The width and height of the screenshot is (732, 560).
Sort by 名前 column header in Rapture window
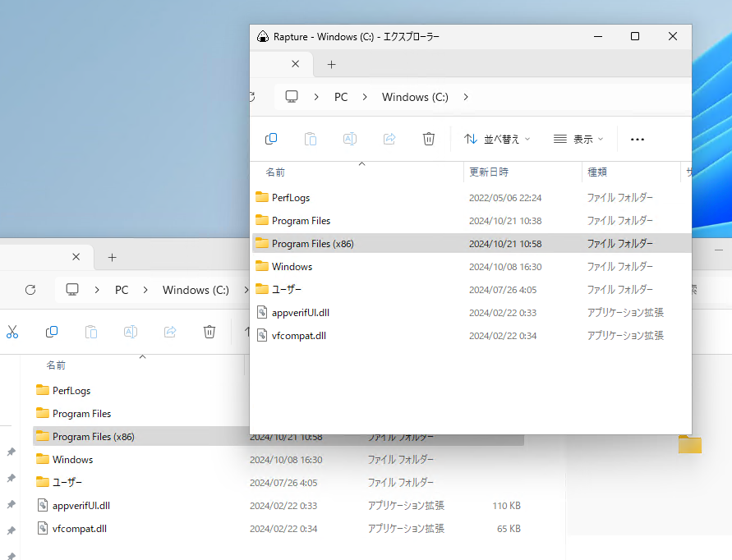point(275,172)
